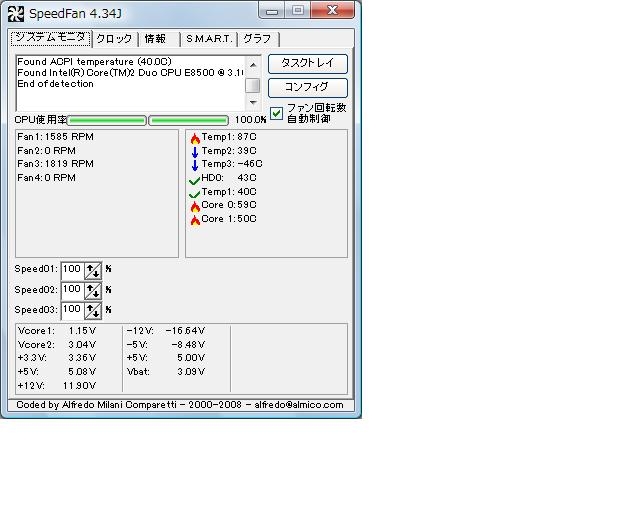640x512 pixels.
Task: Click the +5V: 5.00V reading
Action: click(x=166, y=358)
